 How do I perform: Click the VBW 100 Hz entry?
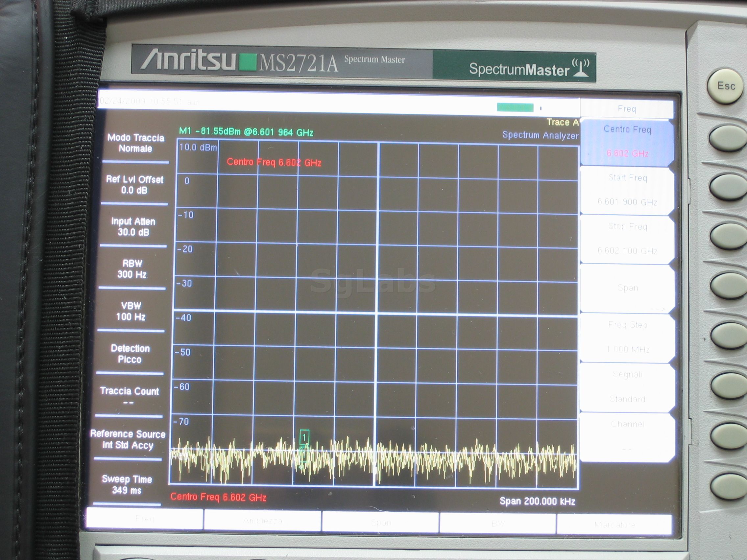[131, 311]
